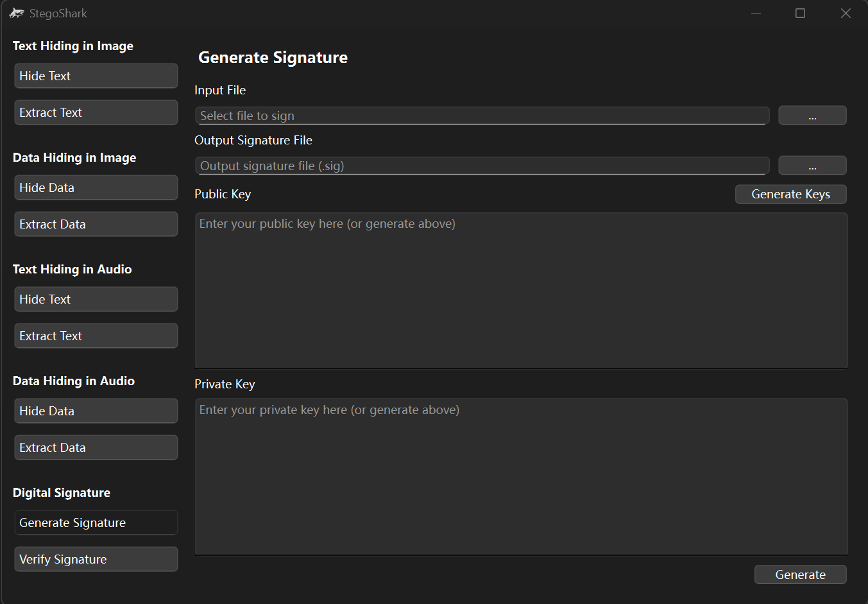
Task: Click the Generate button at the bottom
Action: 800,574
